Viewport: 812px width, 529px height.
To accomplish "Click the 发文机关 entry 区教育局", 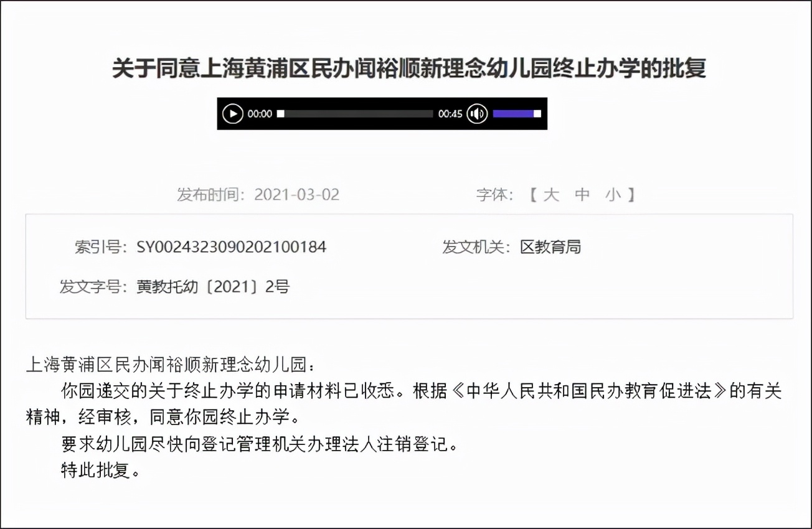I will tap(550, 246).
